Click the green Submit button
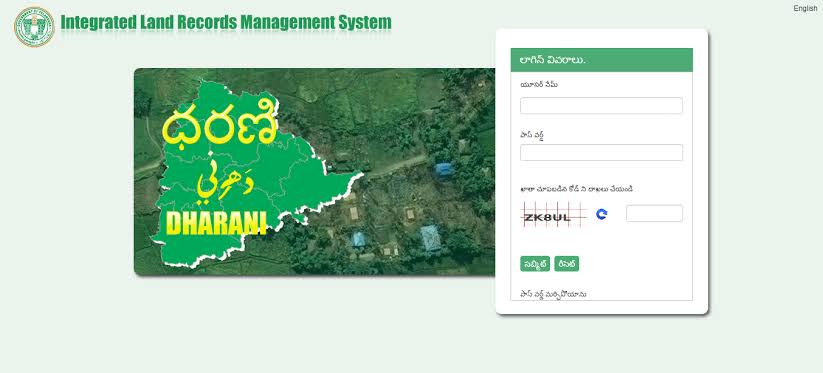Screen dimensions: 823x373 tap(535, 264)
